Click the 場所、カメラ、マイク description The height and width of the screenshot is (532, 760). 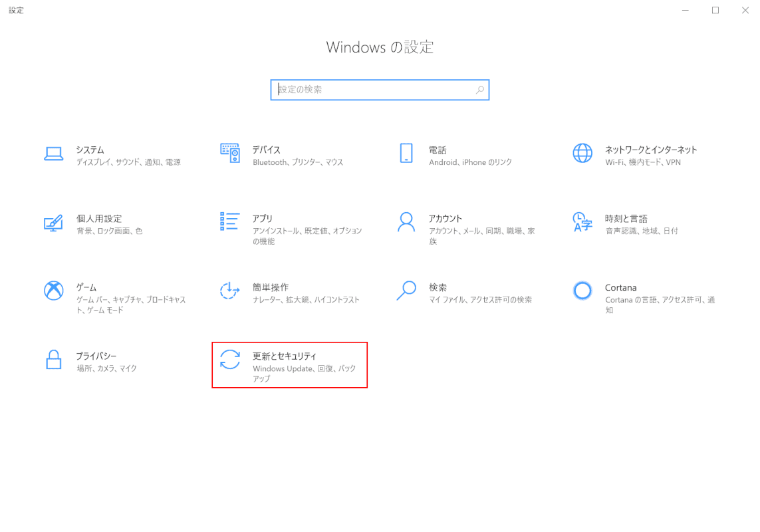tap(106, 368)
